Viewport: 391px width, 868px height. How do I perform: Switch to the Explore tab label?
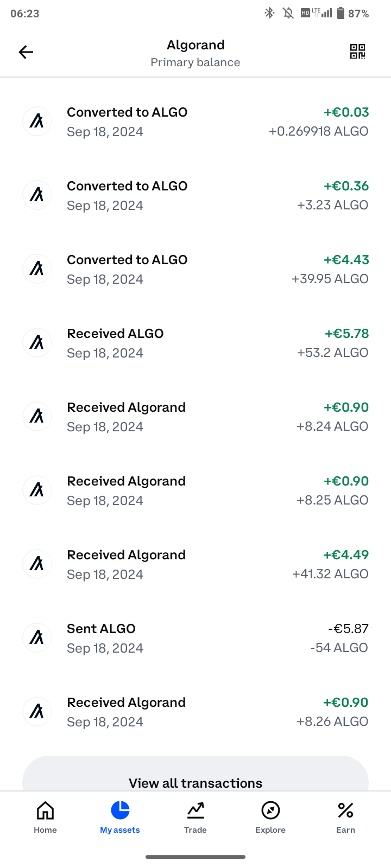(270, 830)
